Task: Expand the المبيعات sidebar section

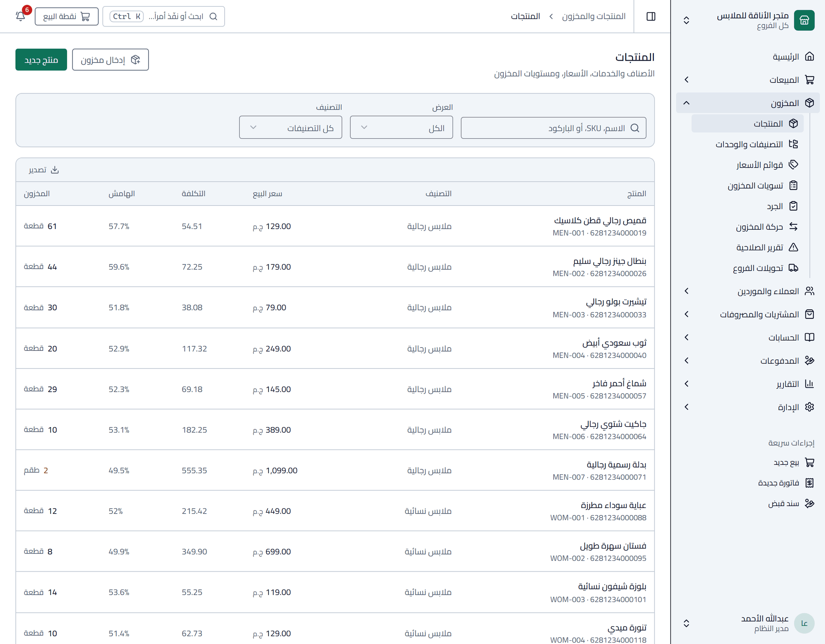Action: pos(747,79)
